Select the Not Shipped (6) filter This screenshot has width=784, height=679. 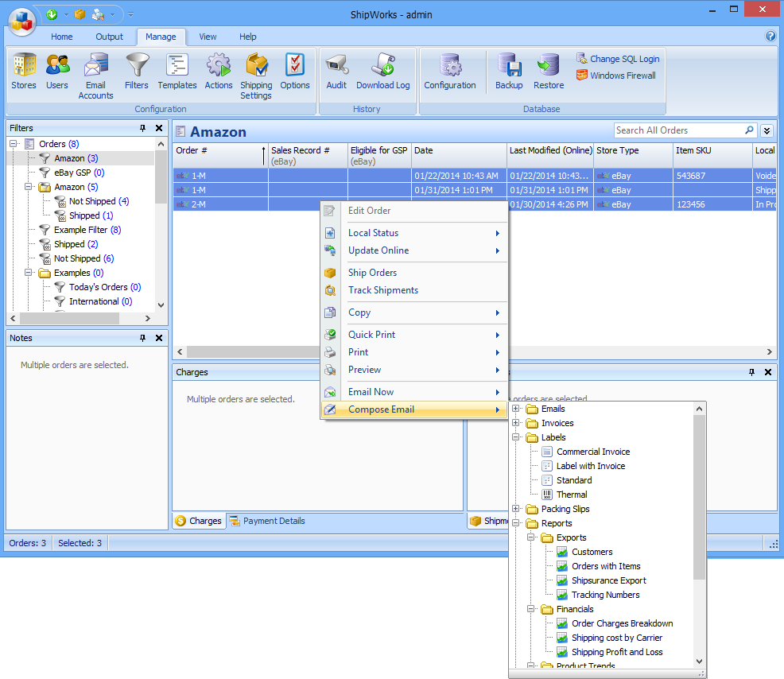click(83, 258)
